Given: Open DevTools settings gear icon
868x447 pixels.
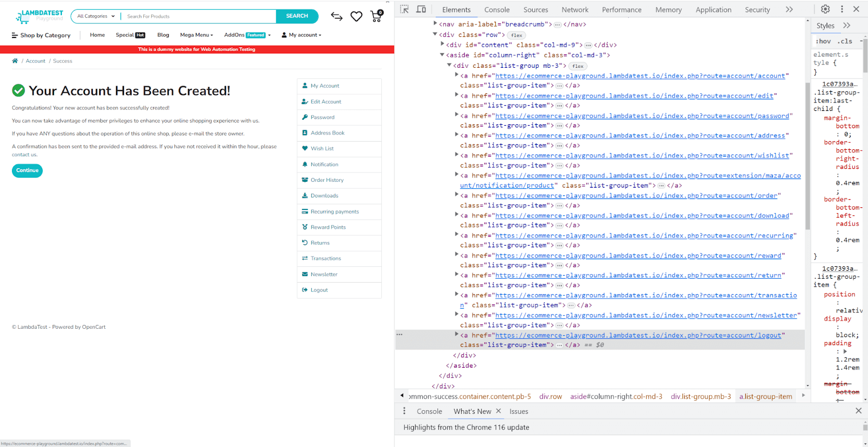Looking at the screenshot, I should [825, 9].
